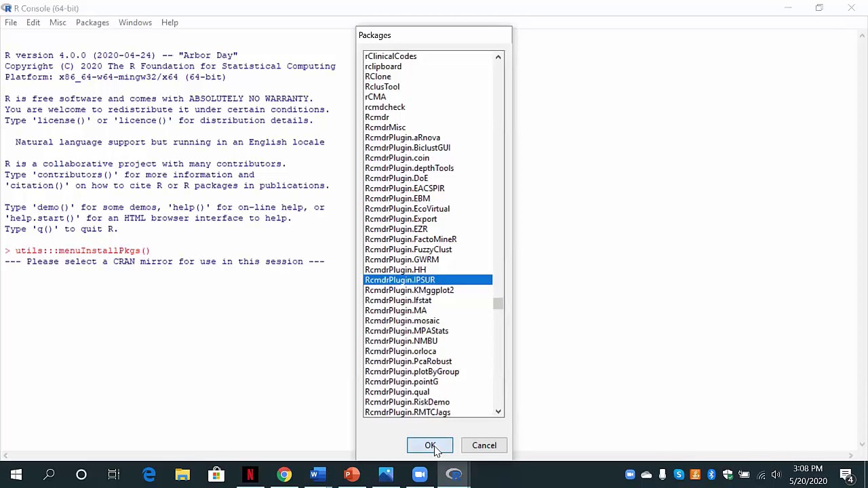Click the package list scrollbar thumb

[x=498, y=304]
